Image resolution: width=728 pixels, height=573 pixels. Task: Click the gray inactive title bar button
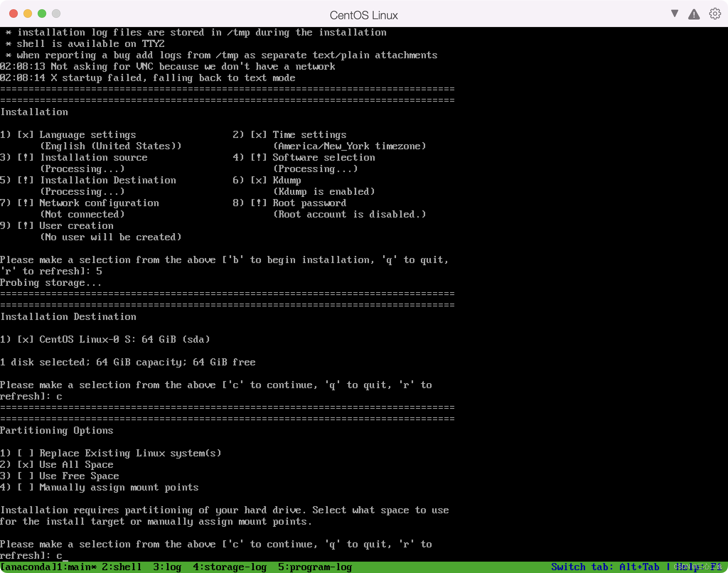pyautogui.click(x=56, y=14)
